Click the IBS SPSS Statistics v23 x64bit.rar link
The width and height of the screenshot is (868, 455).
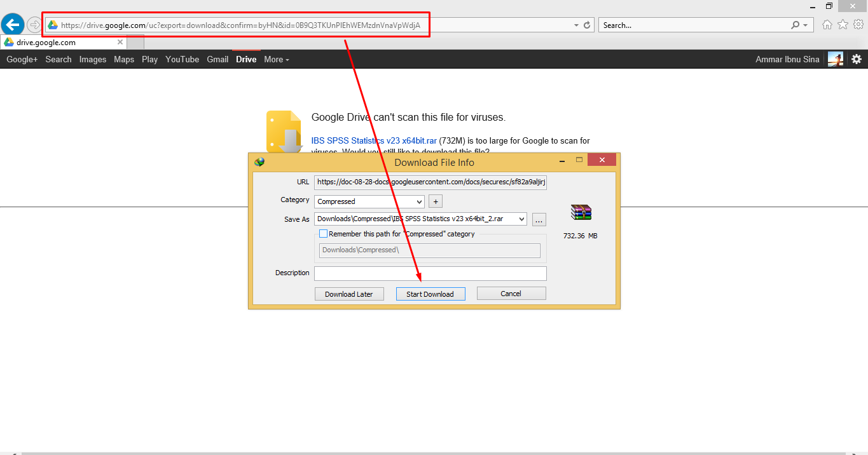374,140
